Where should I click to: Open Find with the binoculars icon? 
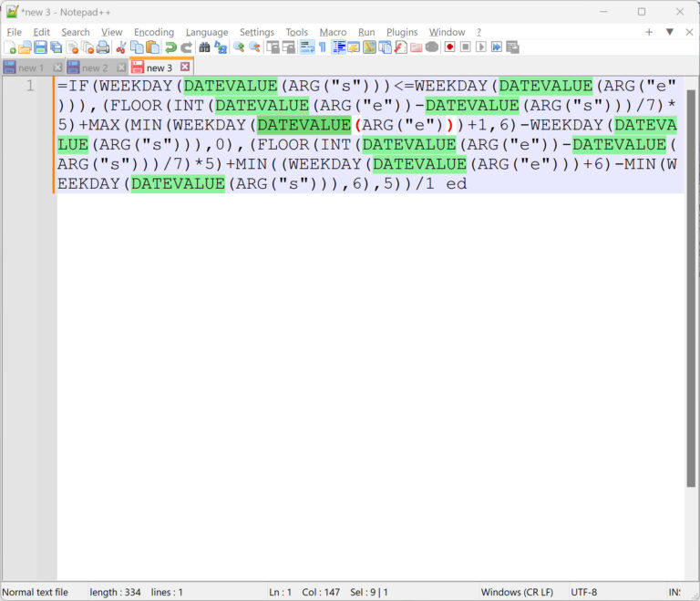click(x=204, y=47)
